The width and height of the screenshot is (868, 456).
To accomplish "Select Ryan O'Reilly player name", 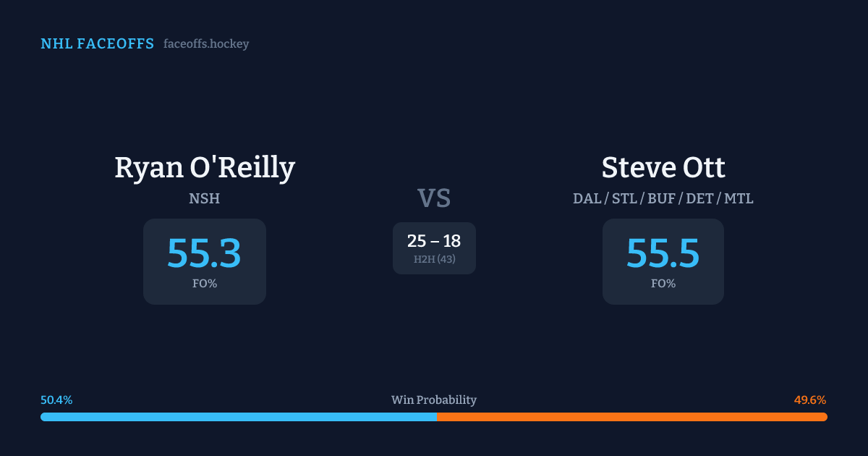I will (205, 168).
